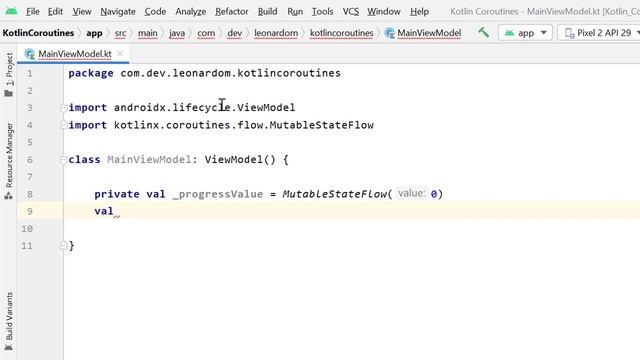Click the value: parameter hint
The width and height of the screenshot is (640, 360).
coord(412,193)
